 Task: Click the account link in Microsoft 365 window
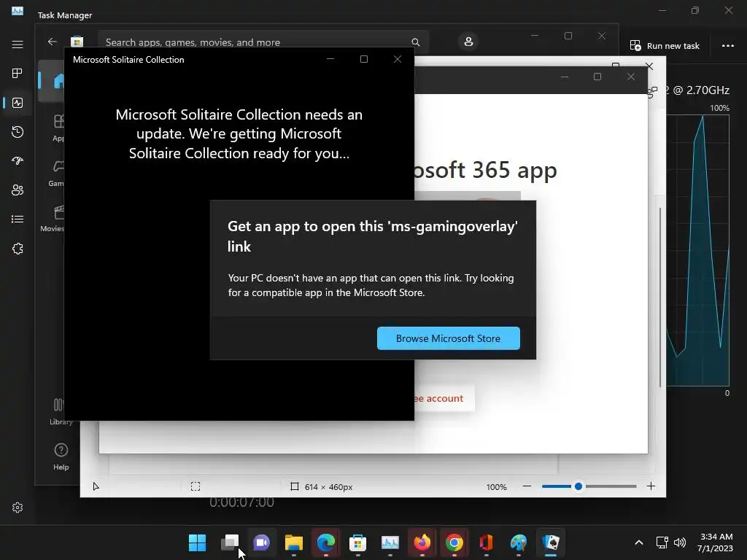[438, 398]
